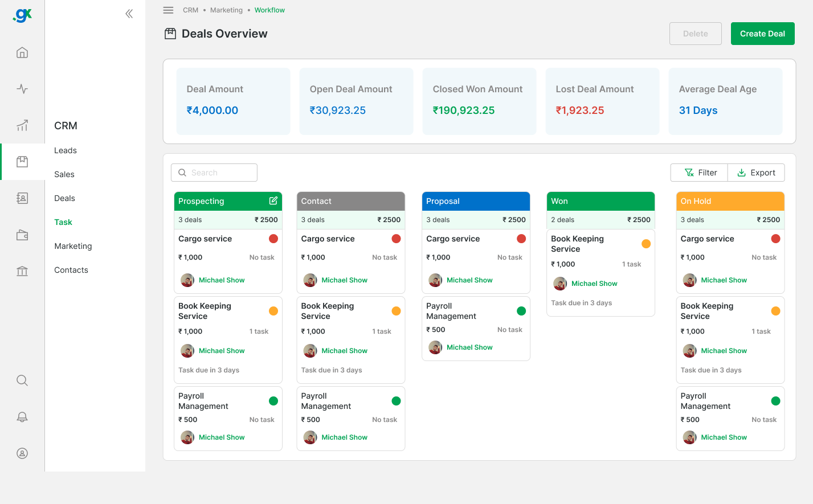The height and width of the screenshot is (504, 813).
Task: Click the Average Deal Age 31 Days card
Action: coord(726,101)
